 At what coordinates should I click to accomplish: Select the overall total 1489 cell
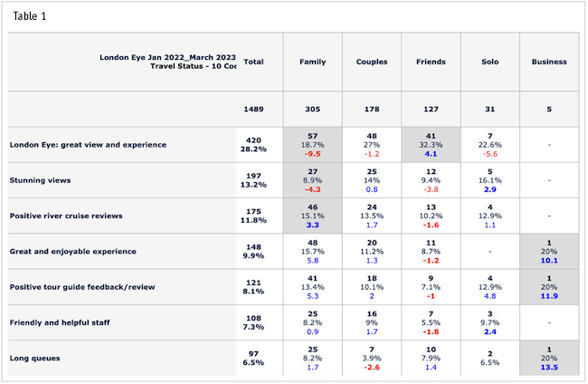click(254, 109)
